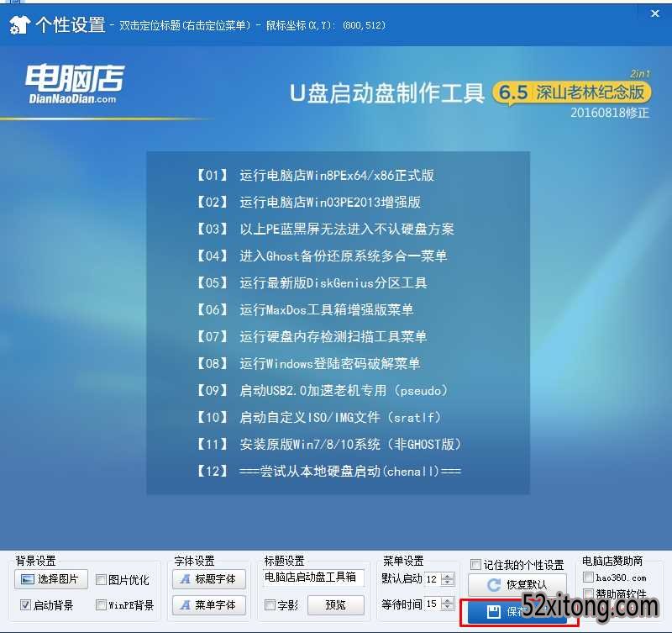Click the text 【08】 运行Windows登陆密码破解菜单
Image resolution: width=672 pixels, height=633 pixels.
click(x=308, y=364)
